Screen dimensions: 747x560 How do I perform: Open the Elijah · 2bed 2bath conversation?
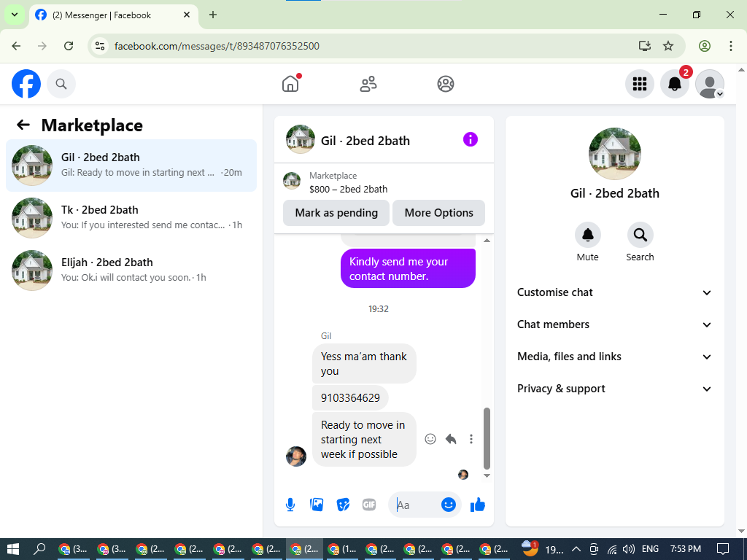click(131, 270)
